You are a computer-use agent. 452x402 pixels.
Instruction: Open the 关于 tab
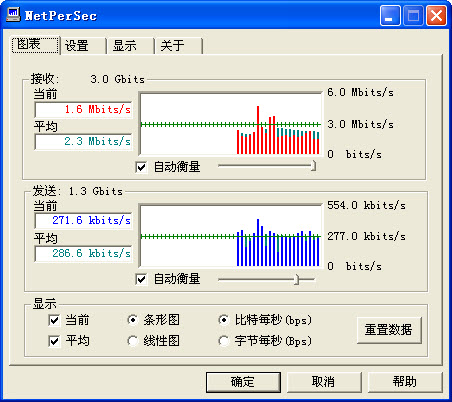point(179,45)
